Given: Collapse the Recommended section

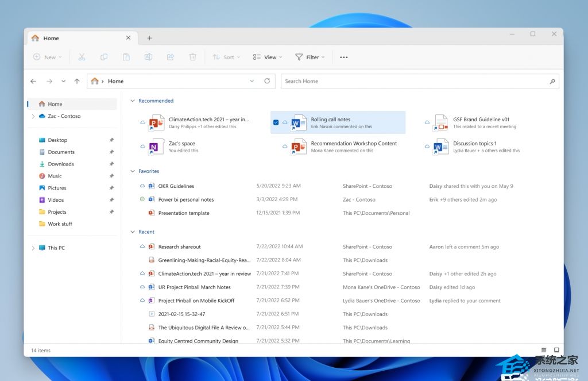Looking at the screenshot, I should [x=133, y=101].
